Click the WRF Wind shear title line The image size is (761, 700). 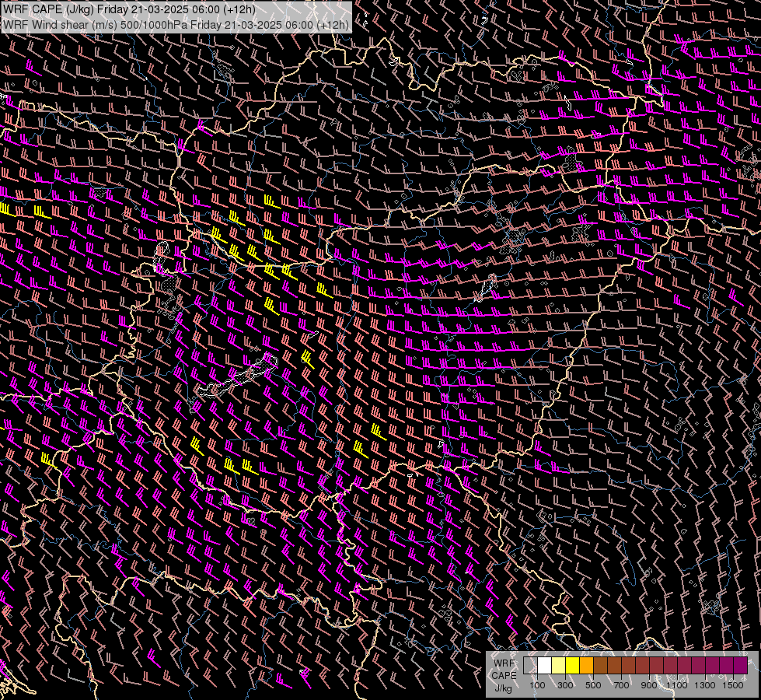point(176,25)
